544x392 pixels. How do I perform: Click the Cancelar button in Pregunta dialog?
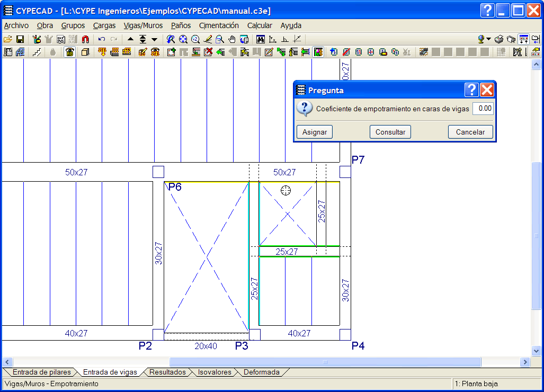(470, 132)
